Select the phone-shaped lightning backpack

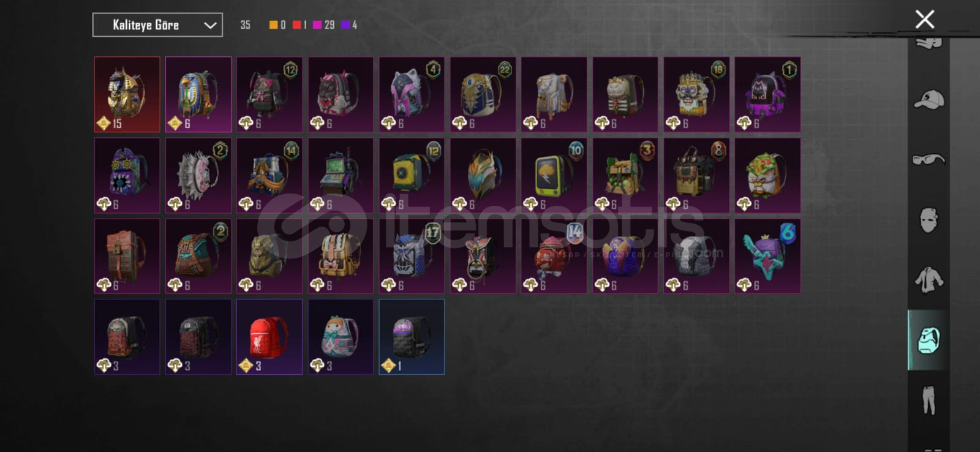[x=554, y=175]
